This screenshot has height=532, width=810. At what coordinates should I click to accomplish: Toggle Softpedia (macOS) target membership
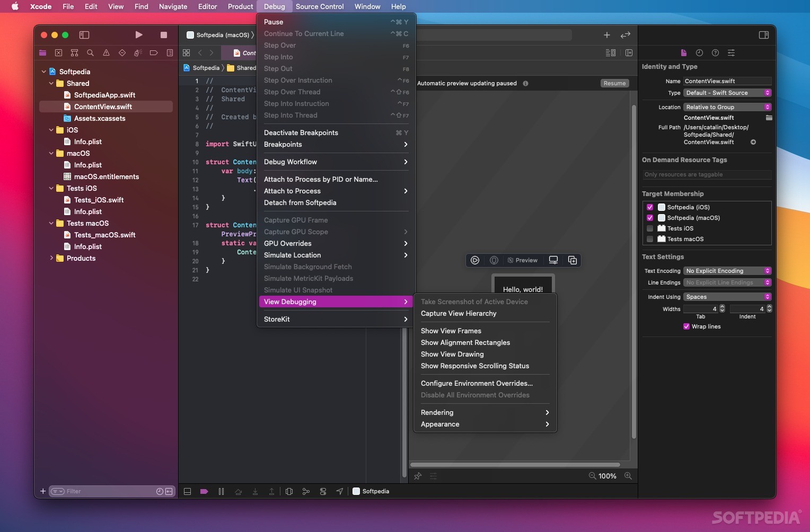point(650,218)
